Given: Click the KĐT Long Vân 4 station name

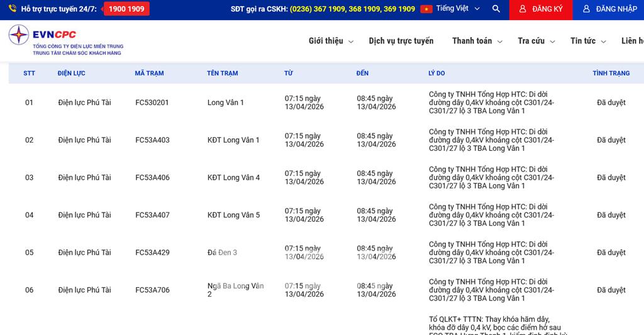Looking at the screenshot, I should pyautogui.click(x=233, y=178).
